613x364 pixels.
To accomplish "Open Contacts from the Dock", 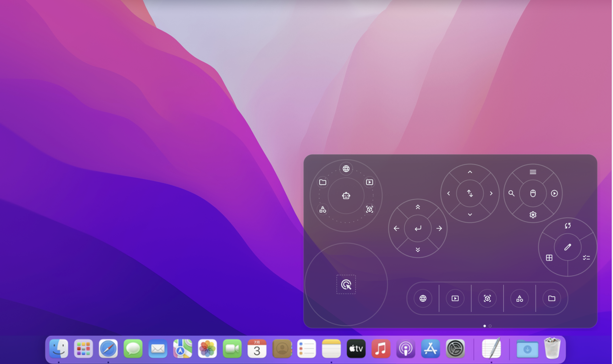I will point(282,349).
